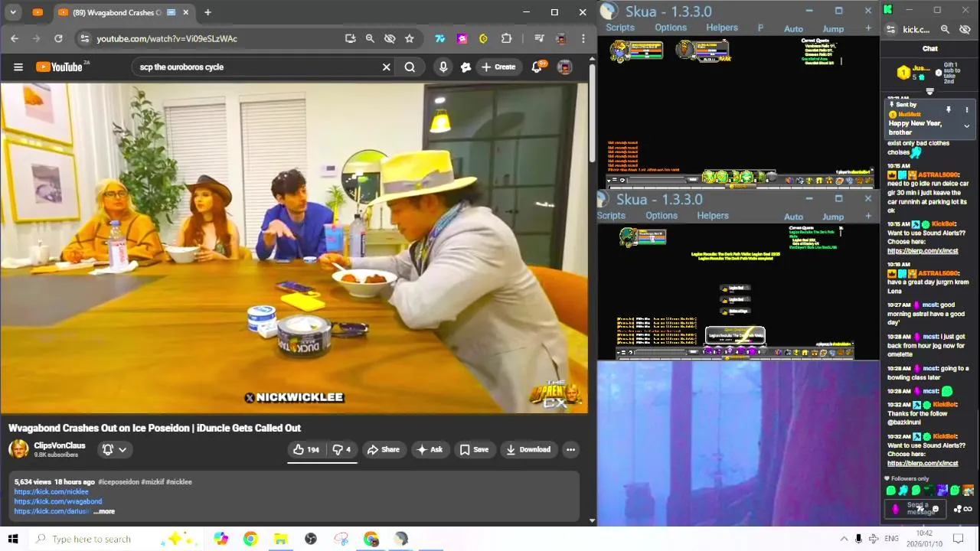Clear the YouTube search box text
This screenshot has height=551, width=980.
click(x=387, y=67)
